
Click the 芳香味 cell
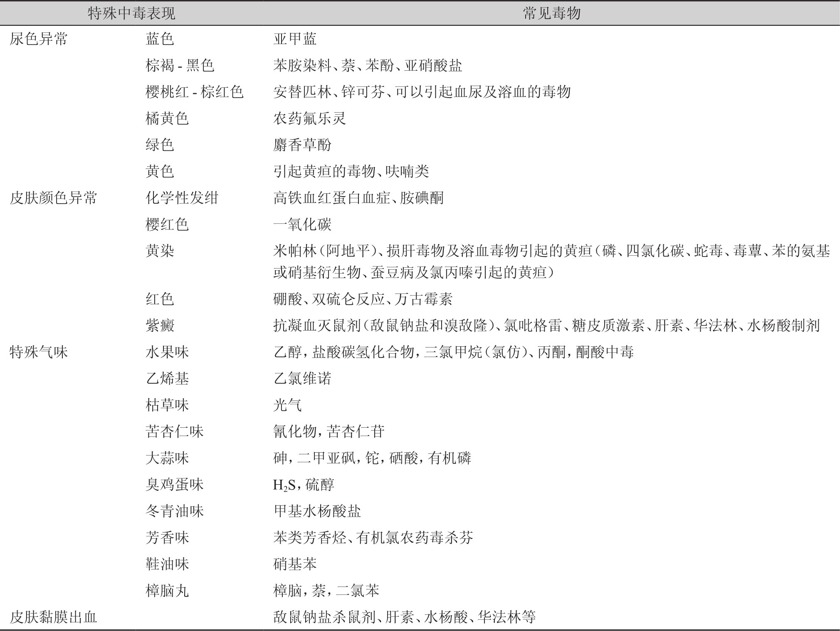pyautogui.click(x=167, y=538)
